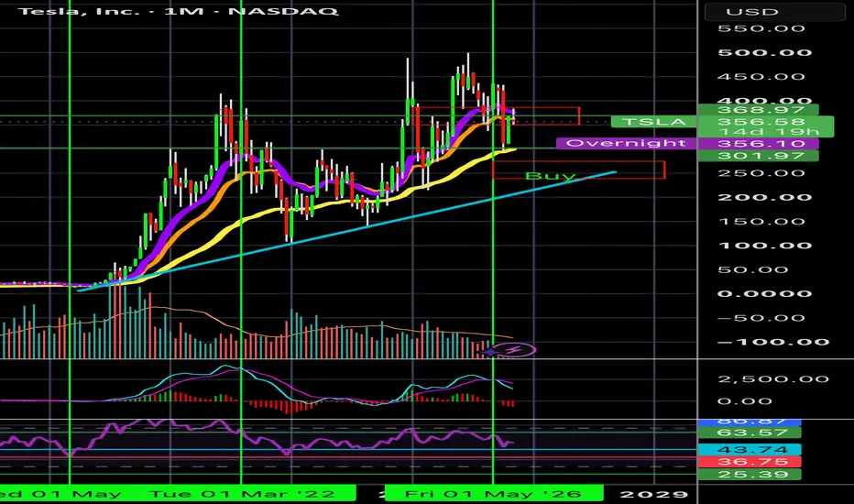Open the USD currency selector
854x504 pixels.
[775, 12]
